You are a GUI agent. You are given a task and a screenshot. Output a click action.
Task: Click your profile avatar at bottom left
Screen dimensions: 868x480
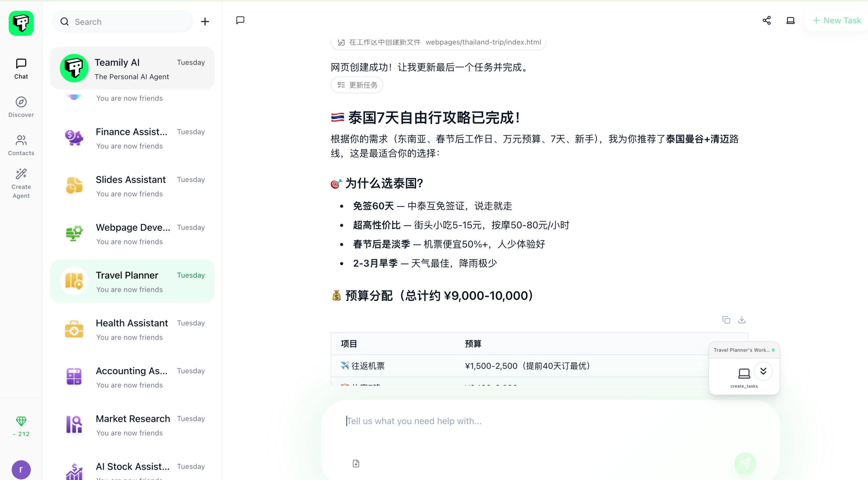coord(20,469)
